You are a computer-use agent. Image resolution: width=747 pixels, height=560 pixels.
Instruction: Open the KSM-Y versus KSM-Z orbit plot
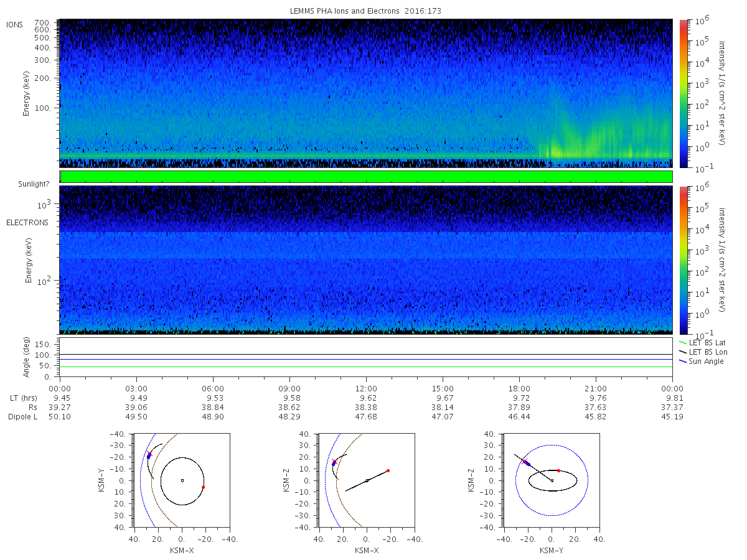point(552,480)
